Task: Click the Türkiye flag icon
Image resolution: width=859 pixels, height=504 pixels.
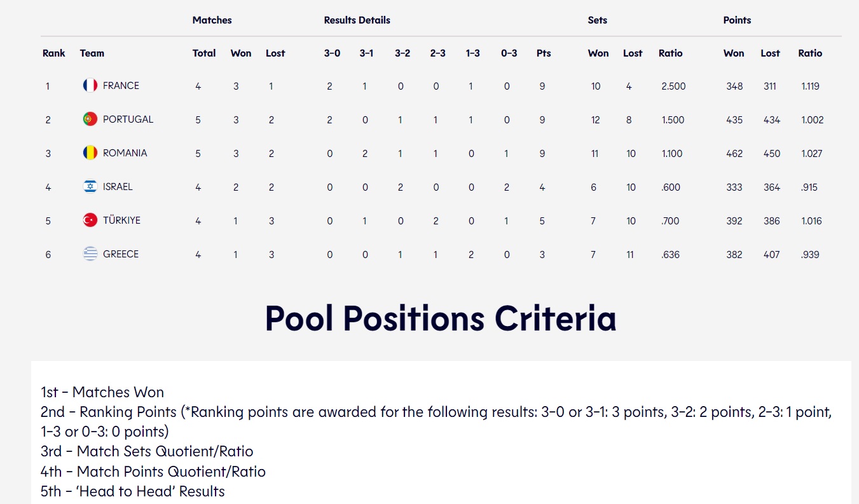Action: click(90, 220)
